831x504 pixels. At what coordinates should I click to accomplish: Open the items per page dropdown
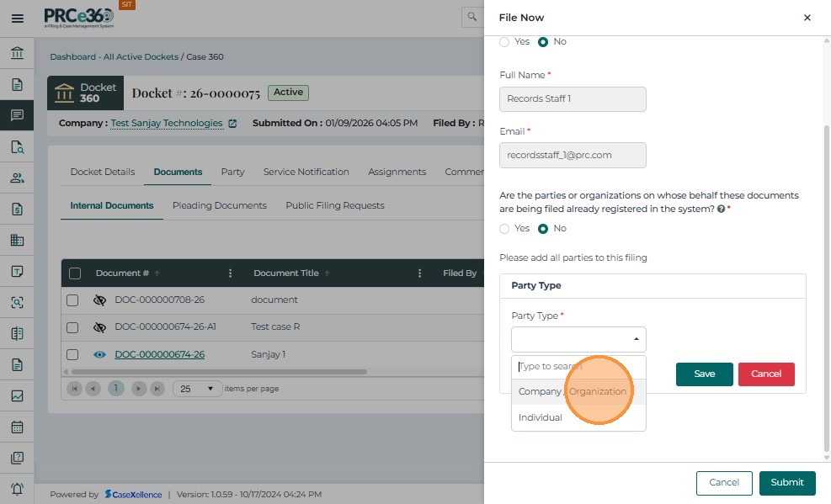coord(197,389)
